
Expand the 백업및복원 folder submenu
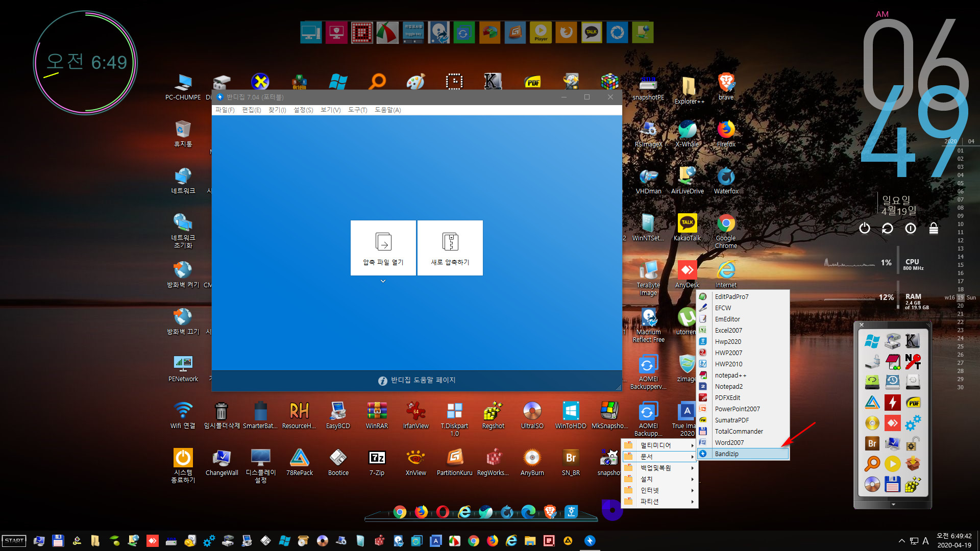pyautogui.click(x=659, y=468)
